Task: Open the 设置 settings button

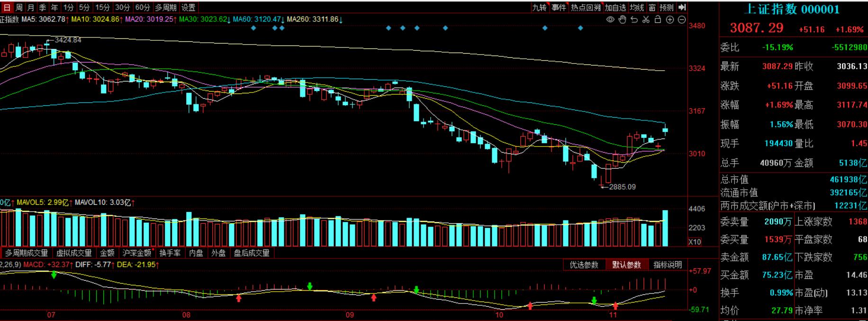Action: coord(188,8)
